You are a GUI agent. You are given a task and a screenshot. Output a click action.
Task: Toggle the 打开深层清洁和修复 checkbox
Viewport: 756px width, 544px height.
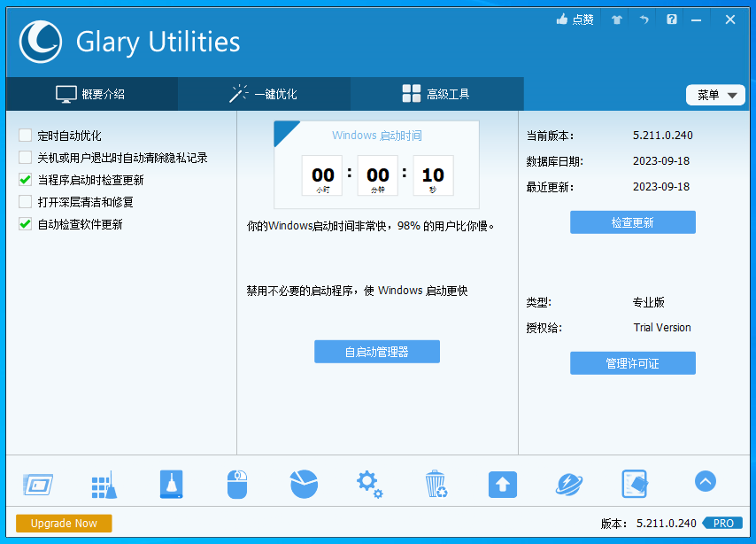[26, 202]
